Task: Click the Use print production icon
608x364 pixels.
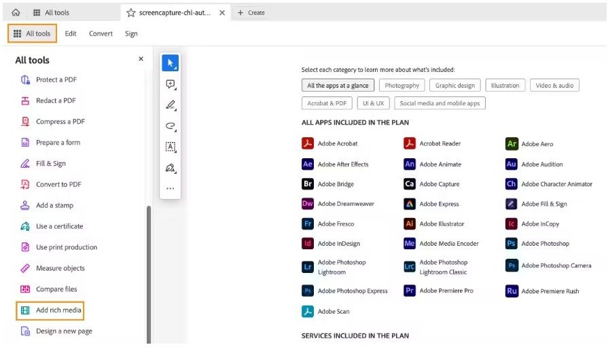Action: pos(25,247)
